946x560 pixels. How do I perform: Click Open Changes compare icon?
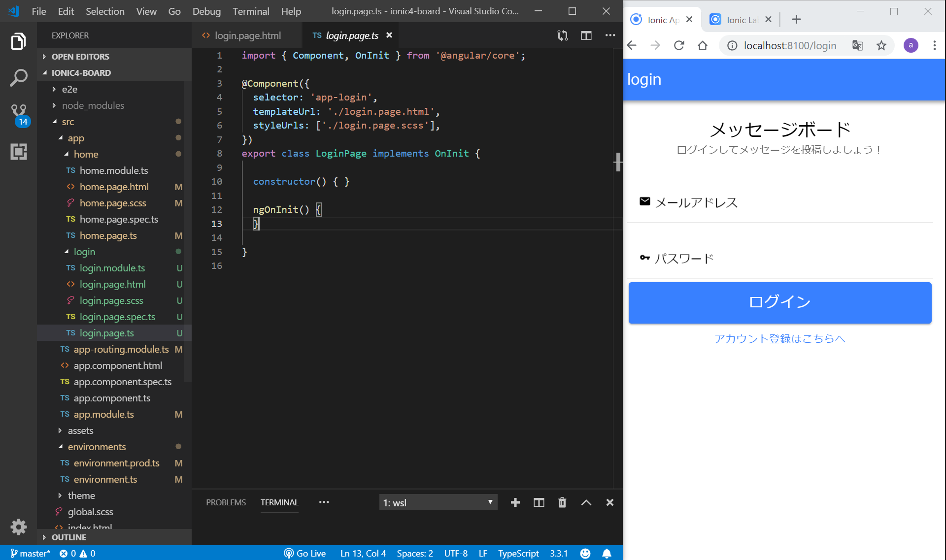pos(562,35)
